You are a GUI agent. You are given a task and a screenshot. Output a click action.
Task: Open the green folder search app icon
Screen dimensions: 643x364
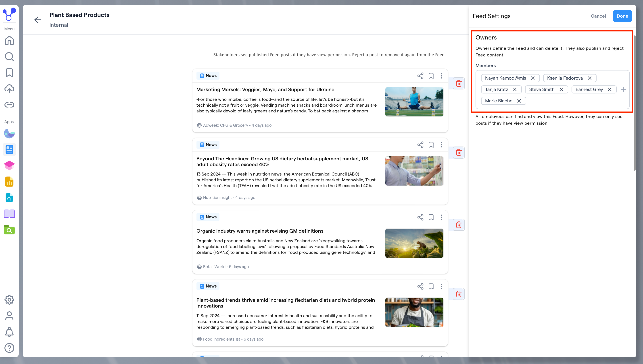9,230
